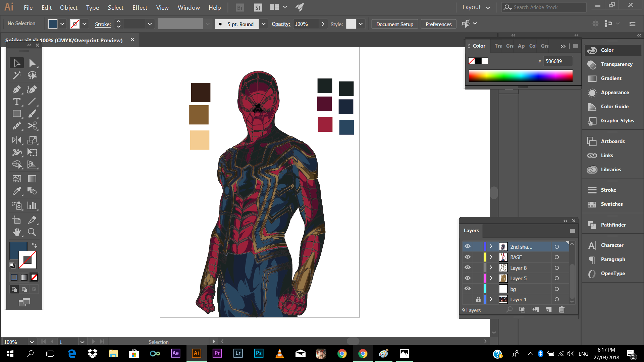Hide Layer 8 visibility eye
Image resolution: width=644 pixels, height=362 pixels.
468,267
